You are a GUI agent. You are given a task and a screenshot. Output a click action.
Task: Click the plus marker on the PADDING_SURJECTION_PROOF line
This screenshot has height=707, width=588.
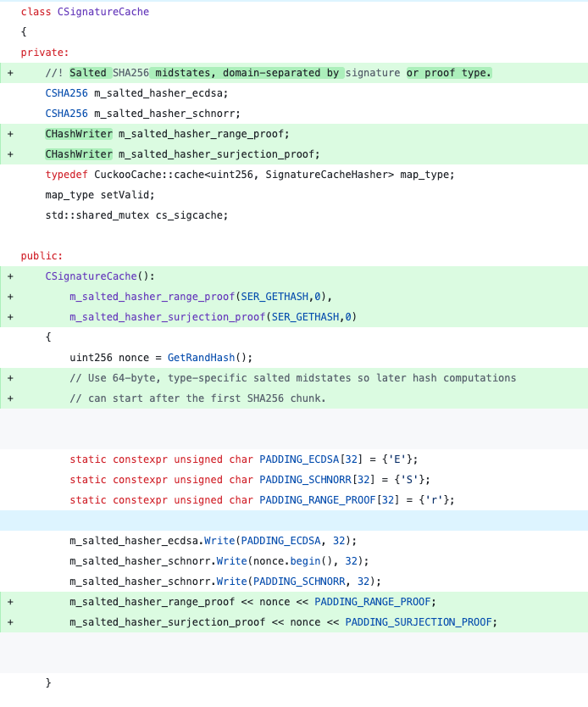[x=10, y=622]
